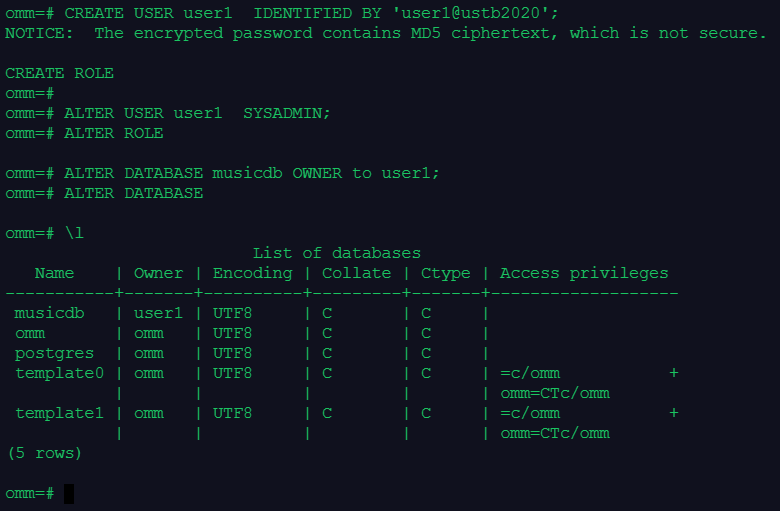Screen dimensions: 780x511
Task: Click the '(5 rows)' summary text
Action: [x=44, y=453]
